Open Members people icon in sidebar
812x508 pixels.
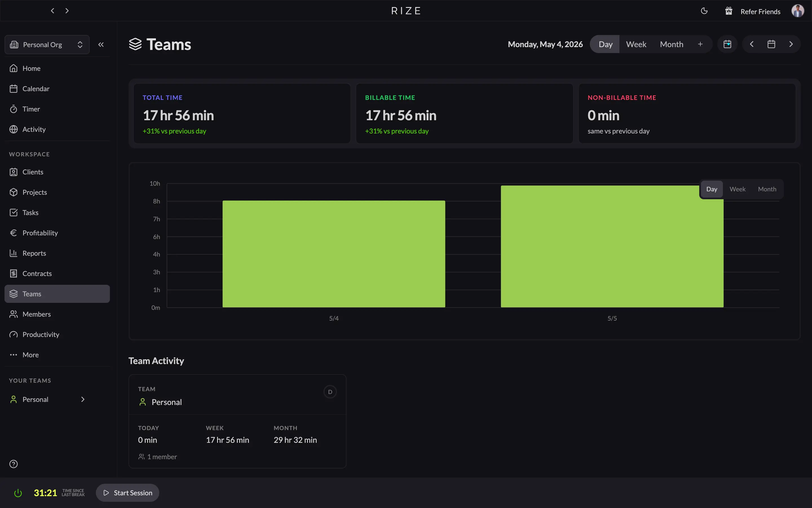point(14,314)
